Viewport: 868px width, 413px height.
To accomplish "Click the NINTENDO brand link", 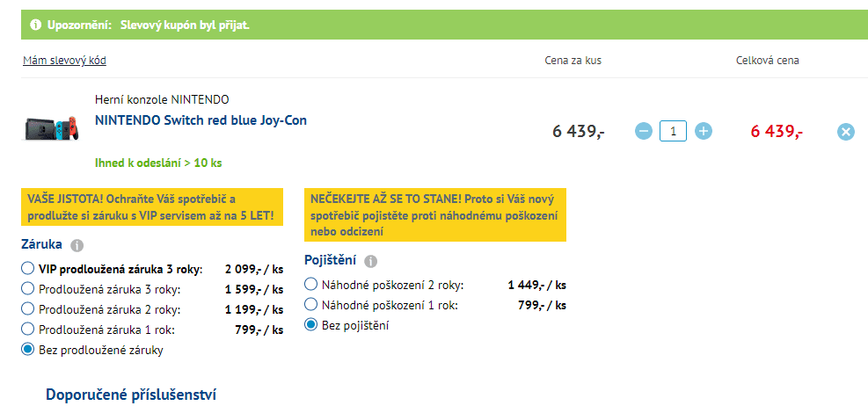I will (x=200, y=99).
